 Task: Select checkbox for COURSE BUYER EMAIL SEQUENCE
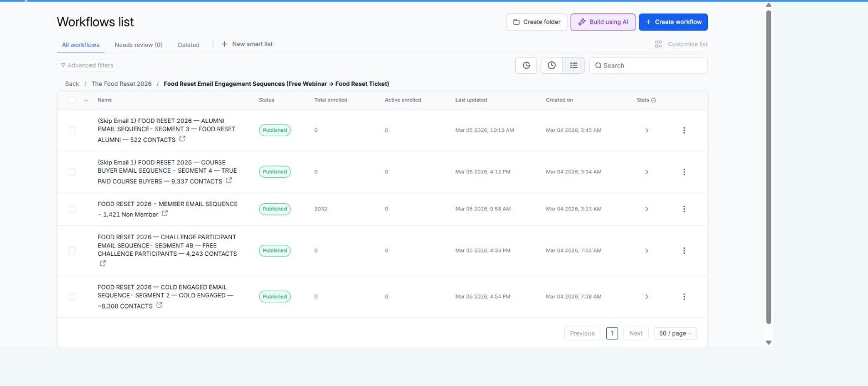click(72, 172)
